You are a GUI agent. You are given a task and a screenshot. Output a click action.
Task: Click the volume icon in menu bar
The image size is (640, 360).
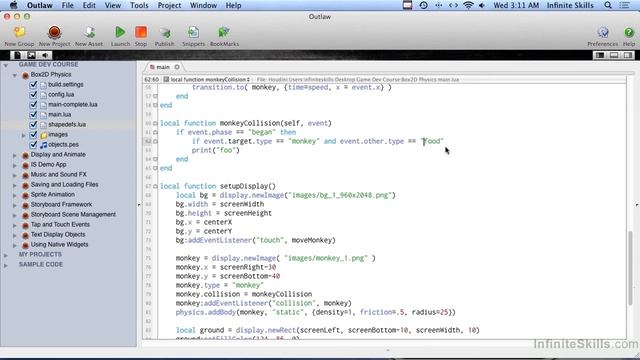(x=482, y=5)
